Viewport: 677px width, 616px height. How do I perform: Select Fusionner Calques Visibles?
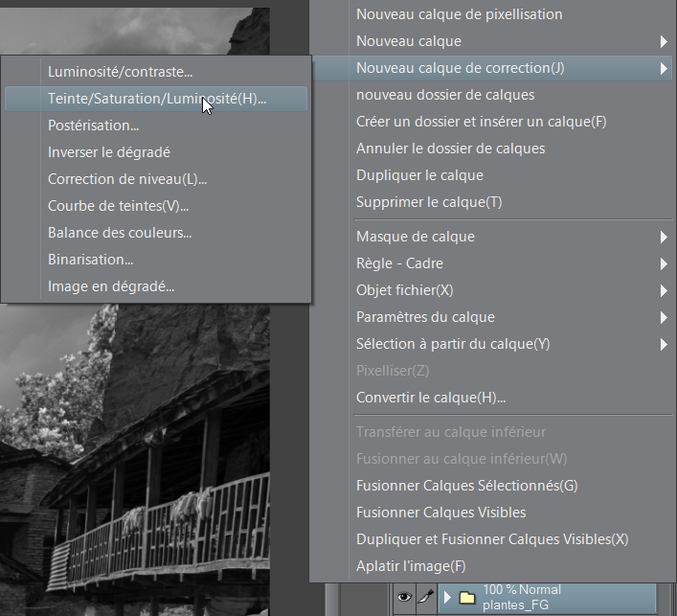click(440, 513)
